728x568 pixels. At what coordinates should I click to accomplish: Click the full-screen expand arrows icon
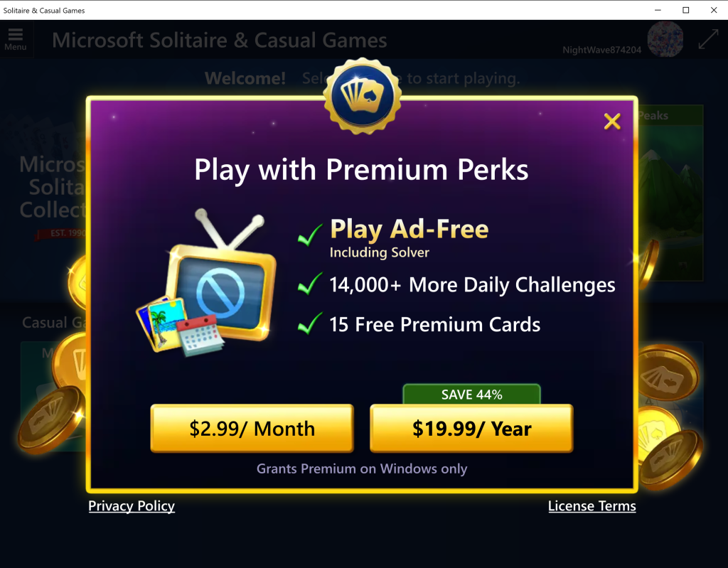[x=709, y=39]
